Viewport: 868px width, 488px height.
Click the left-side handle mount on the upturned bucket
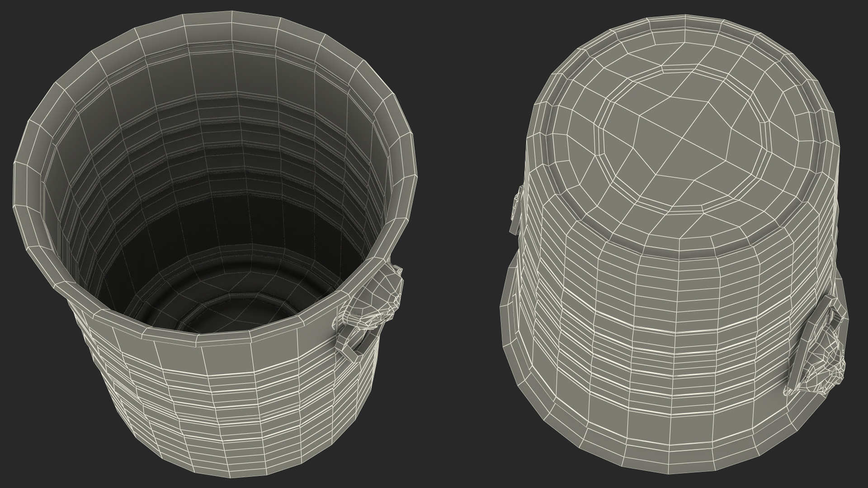(x=515, y=211)
